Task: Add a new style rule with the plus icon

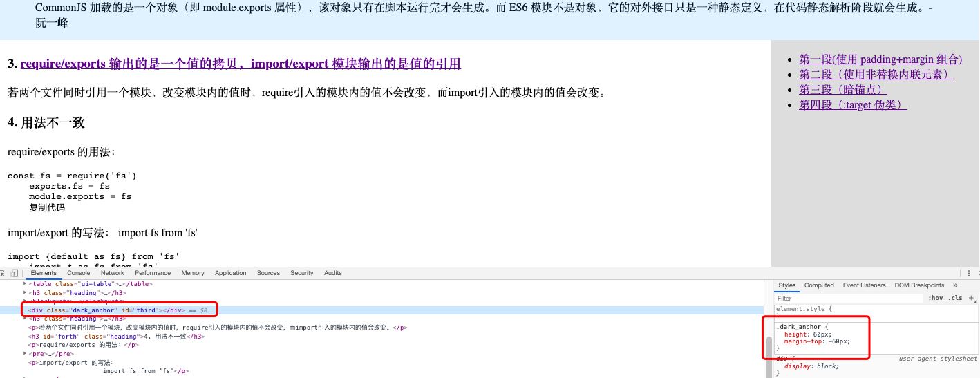Action: 970,298
